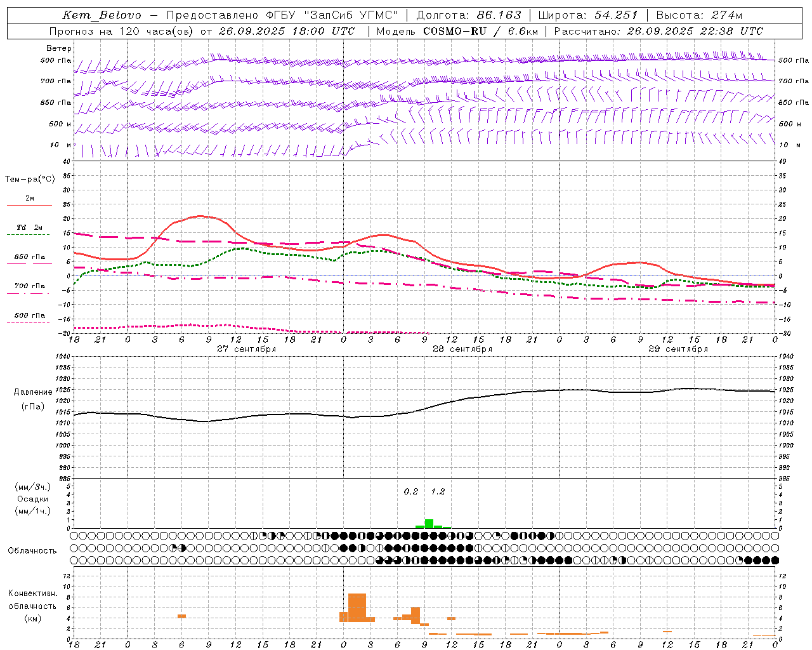Screen dimensions: 812x650
Task: Click the Тем-ра(°C) axis title
Action: click(x=30, y=180)
